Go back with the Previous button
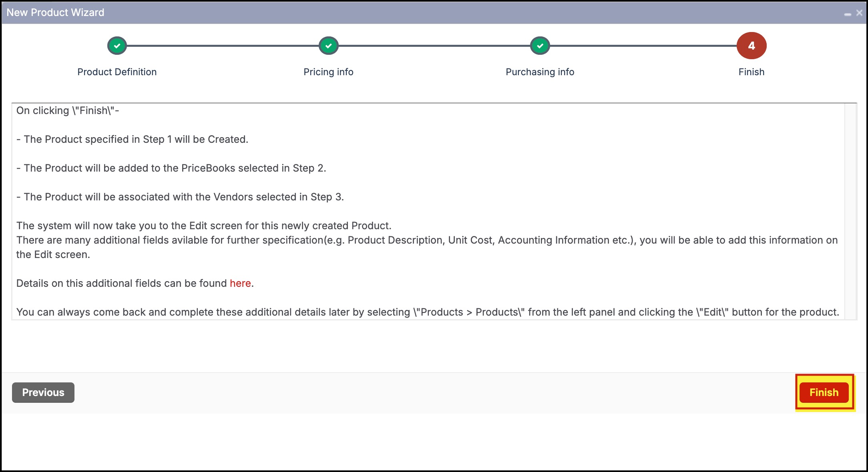 point(43,392)
